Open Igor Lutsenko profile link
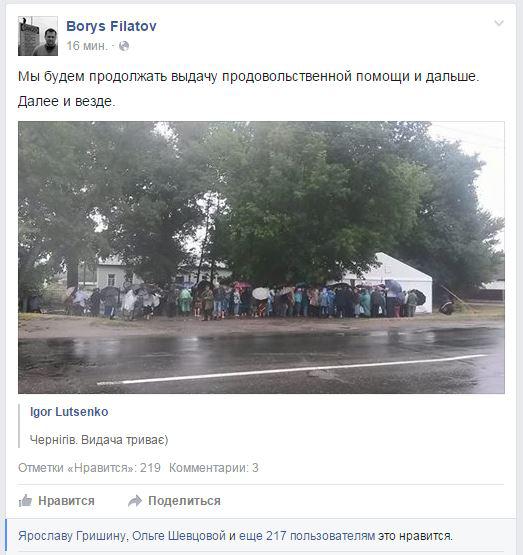The image size is (523, 555). (x=69, y=412)
